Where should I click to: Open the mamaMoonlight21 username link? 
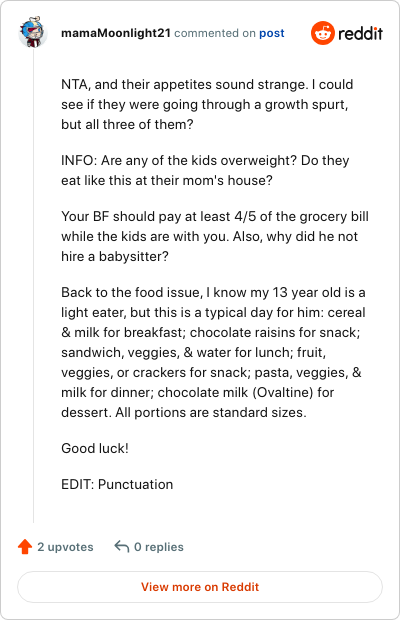116,33
